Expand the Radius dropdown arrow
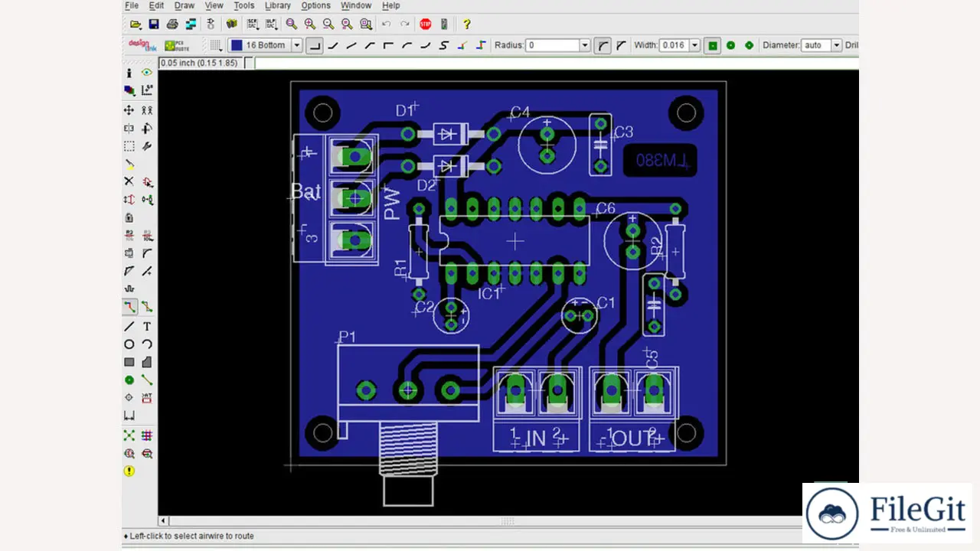980x551 pixels. [585, 45]
